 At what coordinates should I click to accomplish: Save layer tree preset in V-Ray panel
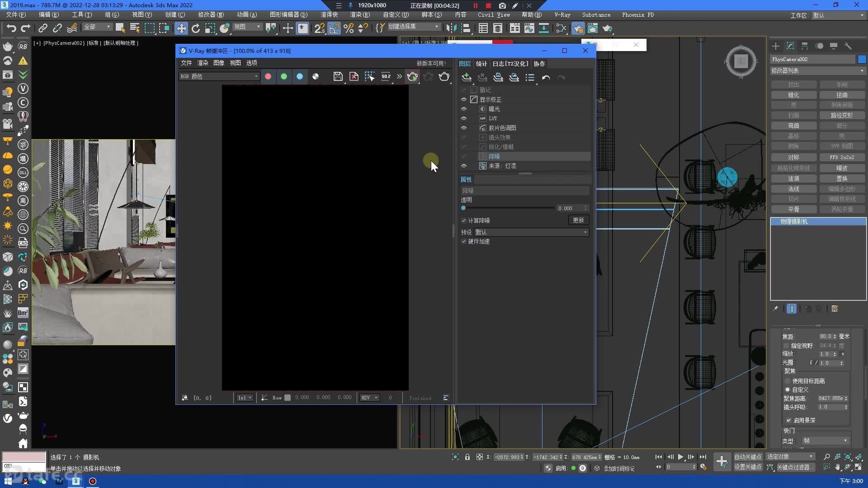[498, 77]
